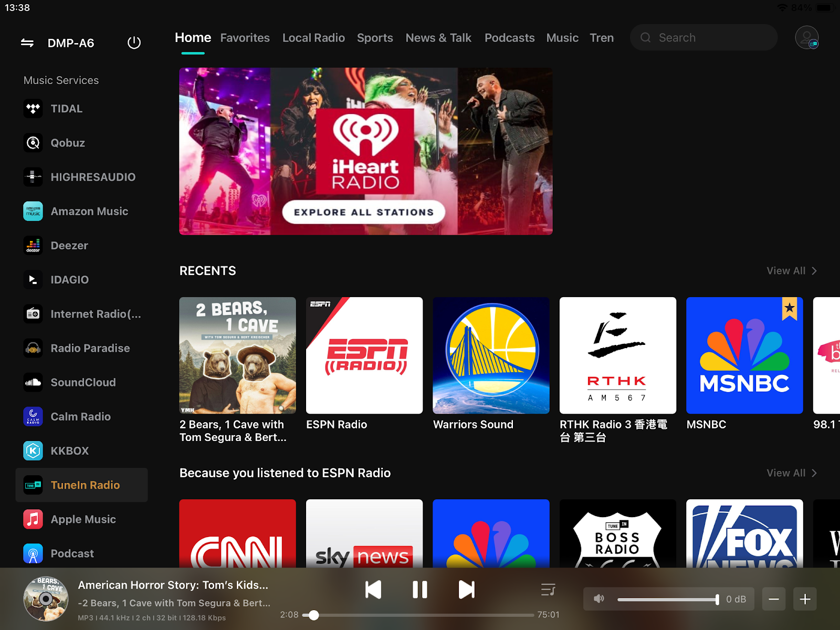Open the Sky News station thumbnail

pyautogui.click(x=364, y=533)
